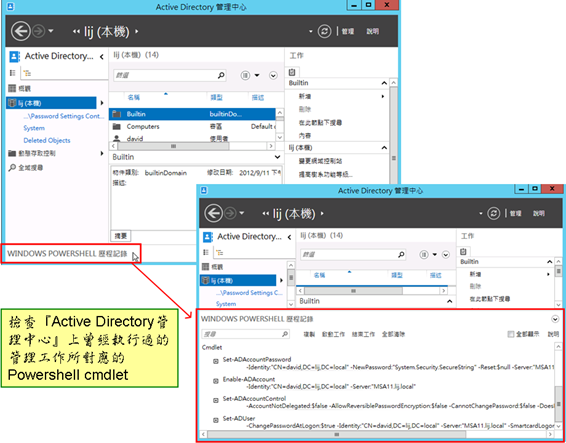This screenshot has height=443, width=566.
Task: Click 在此節點下搜尋 in rear window tasks pane
Action: (x=320, y=123)
